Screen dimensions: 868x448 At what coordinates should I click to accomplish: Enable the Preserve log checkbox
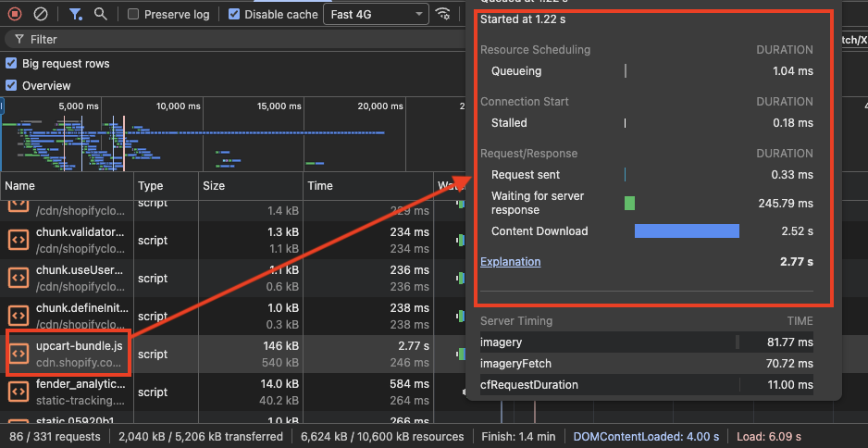click(x=133, y=15)
